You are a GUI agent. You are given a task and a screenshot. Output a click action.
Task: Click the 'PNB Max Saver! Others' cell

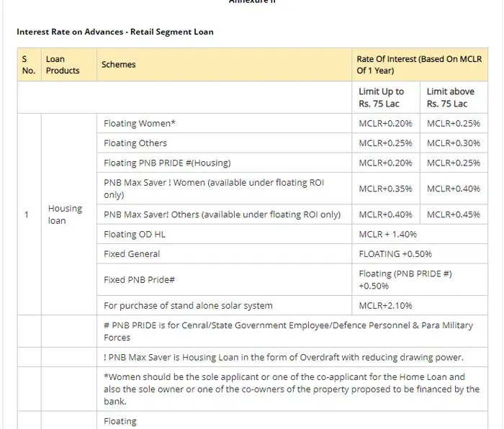[222, 214]
